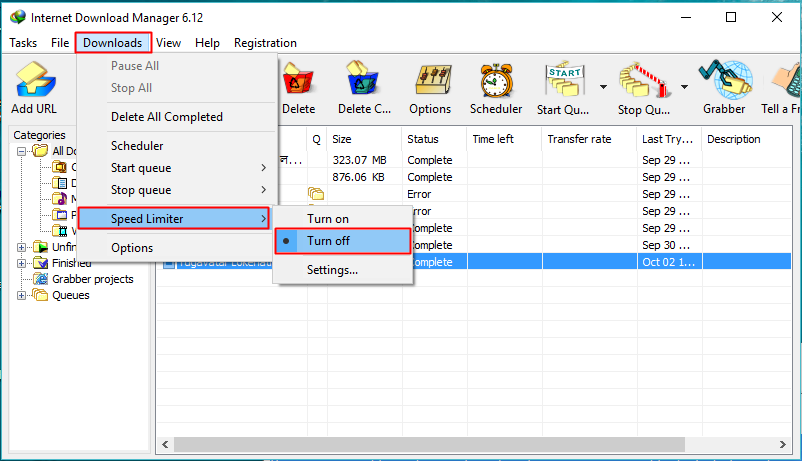The image size is (802, 461).
Task: Open the File menu
Action: (x=60, y=43)
